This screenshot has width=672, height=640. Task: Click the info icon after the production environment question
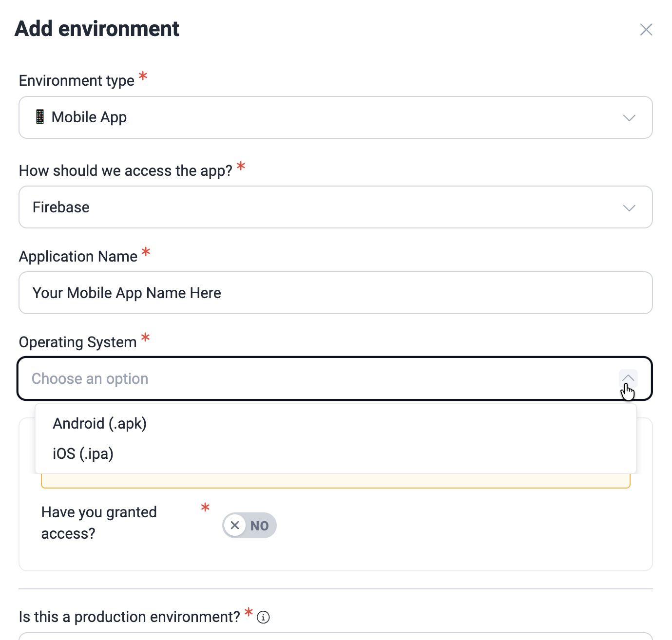click(x=262, y=617)
